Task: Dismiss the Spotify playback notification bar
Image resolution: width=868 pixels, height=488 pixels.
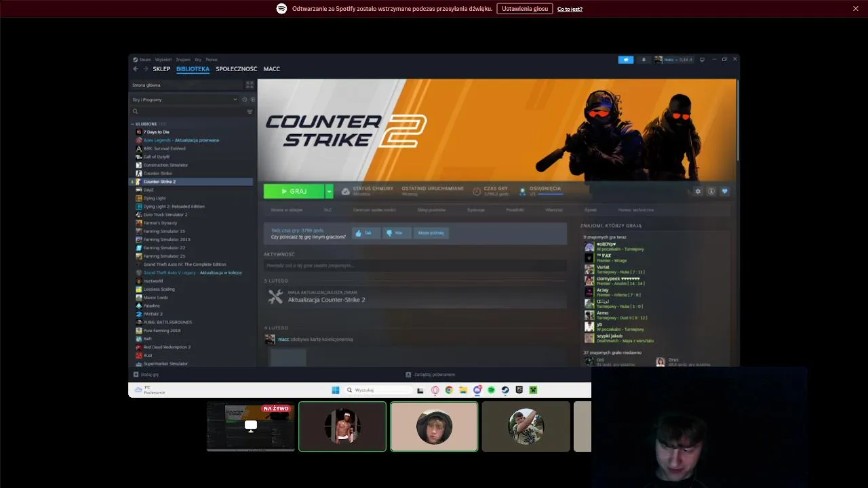Action: (x=856, y=9)
